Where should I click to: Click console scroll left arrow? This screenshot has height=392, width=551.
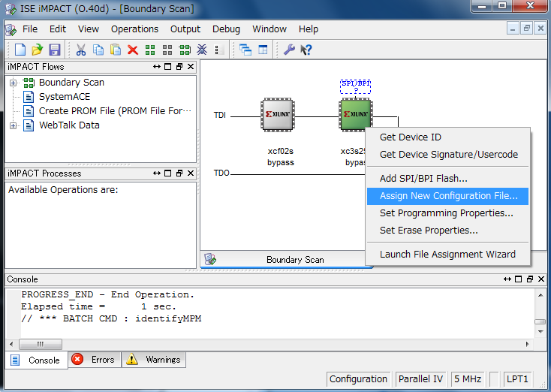tap(11, 344)
